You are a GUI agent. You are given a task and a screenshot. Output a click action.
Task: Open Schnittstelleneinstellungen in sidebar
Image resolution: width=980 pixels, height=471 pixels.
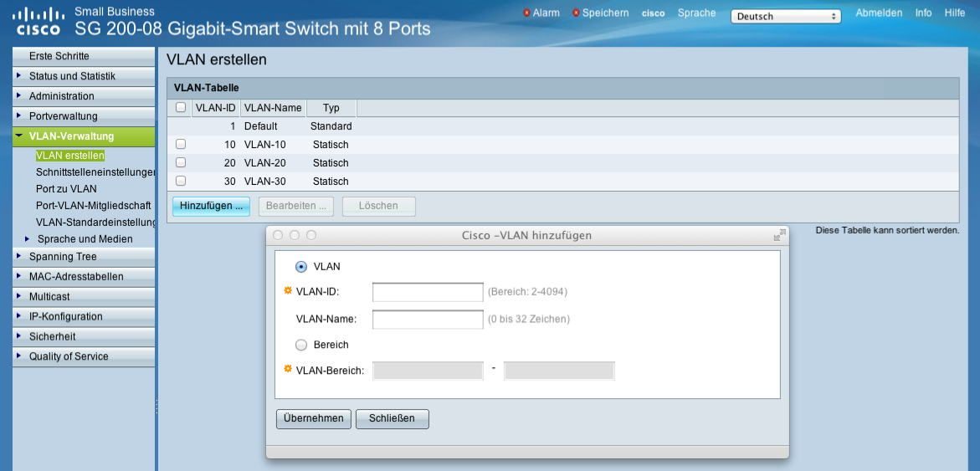(95, 172)
